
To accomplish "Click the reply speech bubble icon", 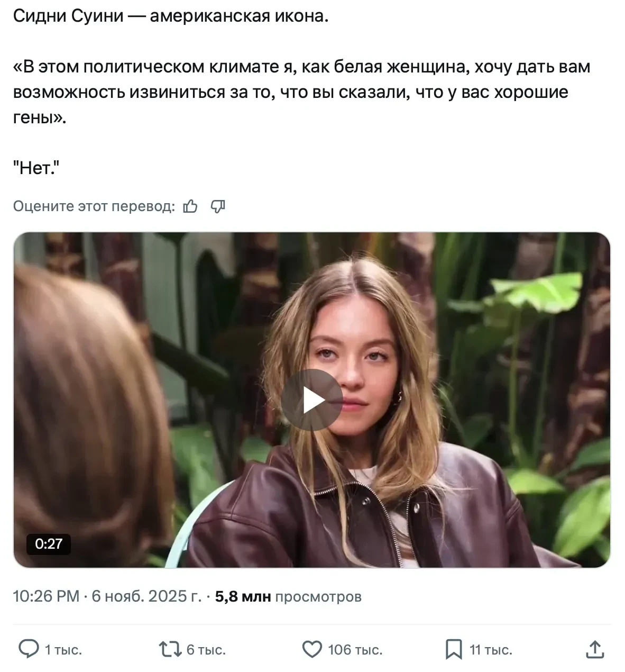I will coord(29,649).
